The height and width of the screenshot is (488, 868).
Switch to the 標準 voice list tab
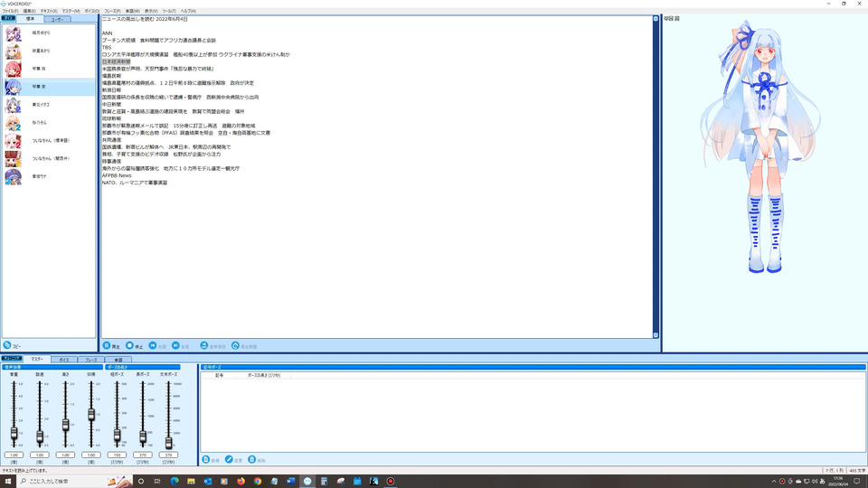30,19
